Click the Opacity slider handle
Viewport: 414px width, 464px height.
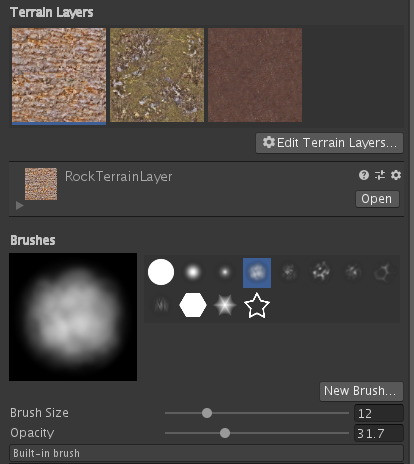225,433
